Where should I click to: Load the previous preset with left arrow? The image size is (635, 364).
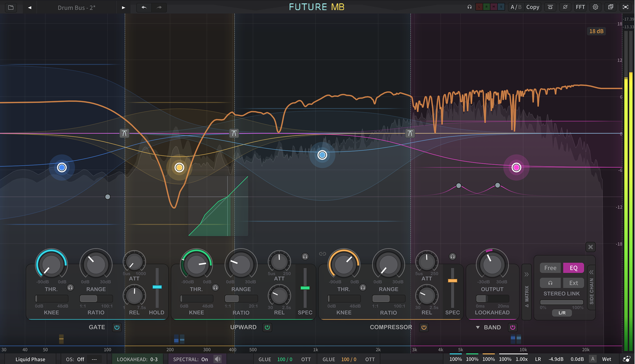coord(30,7)
